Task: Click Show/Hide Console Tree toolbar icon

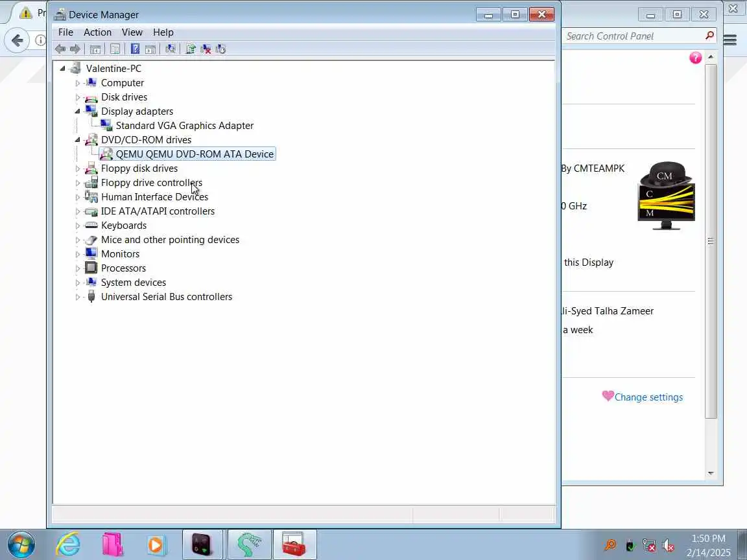Action: tap(95, 49)
